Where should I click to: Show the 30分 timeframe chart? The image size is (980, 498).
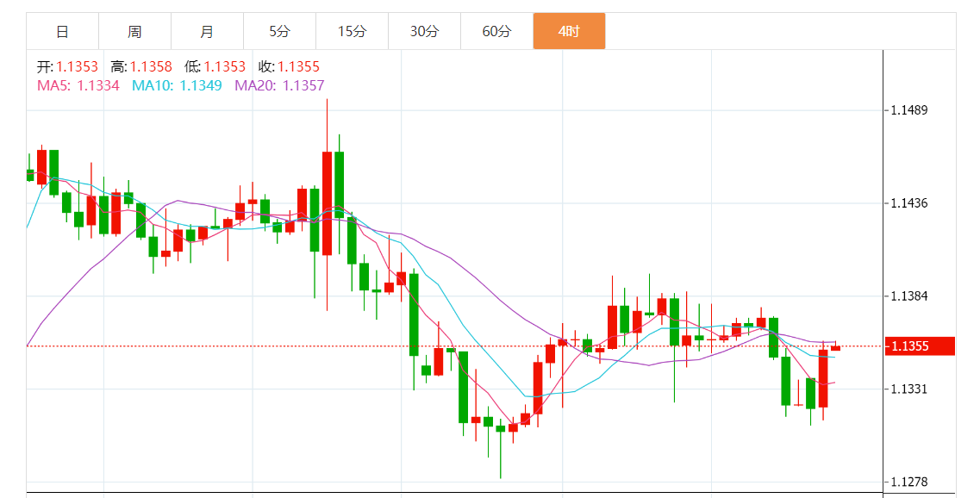pos(424,32)
